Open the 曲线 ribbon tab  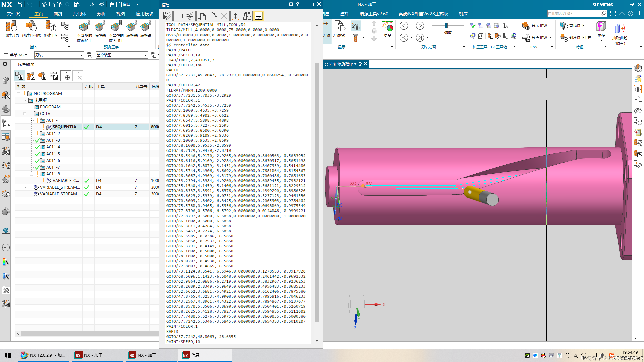click(58, 14)
